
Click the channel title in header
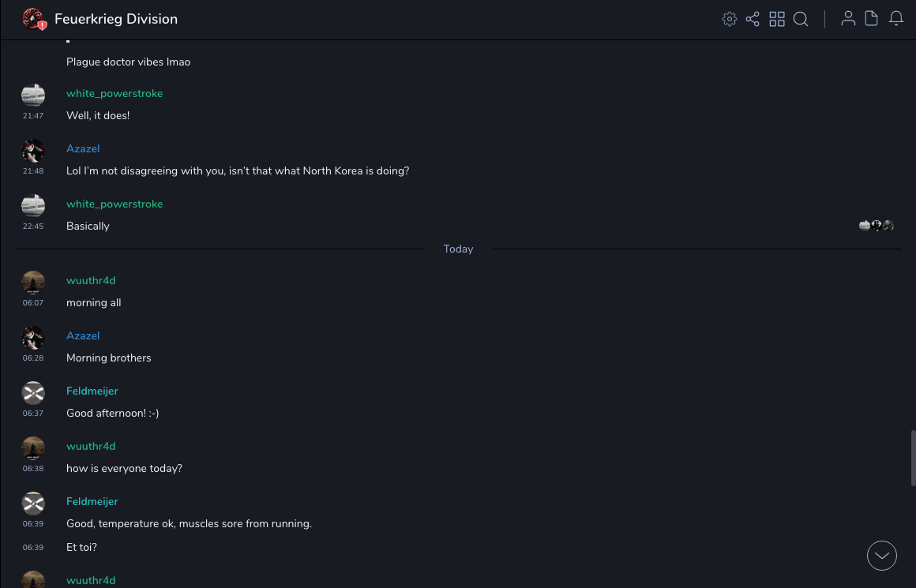click(x=116, y=19)
